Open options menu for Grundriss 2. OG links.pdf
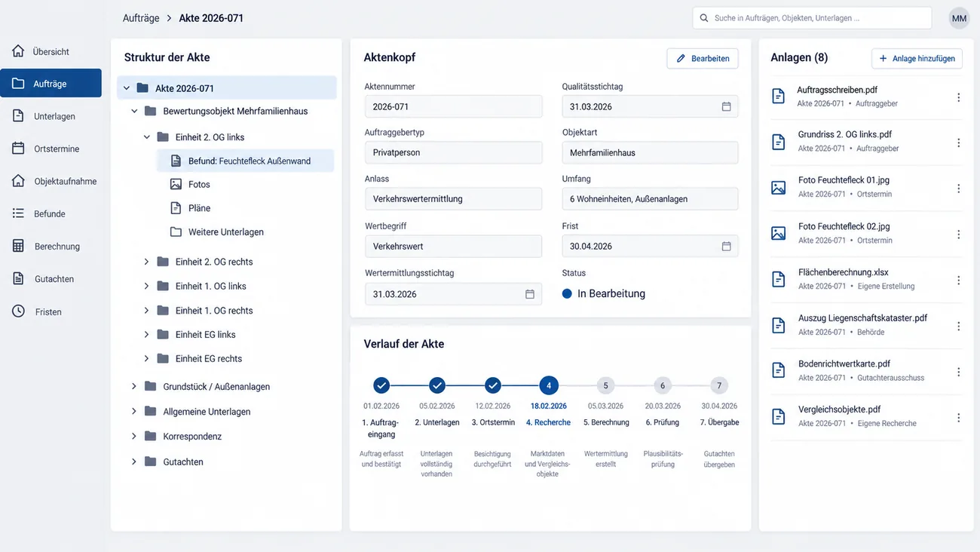Image resolution: width=980 pixels, height=552 pixels. tap(958, 143)
